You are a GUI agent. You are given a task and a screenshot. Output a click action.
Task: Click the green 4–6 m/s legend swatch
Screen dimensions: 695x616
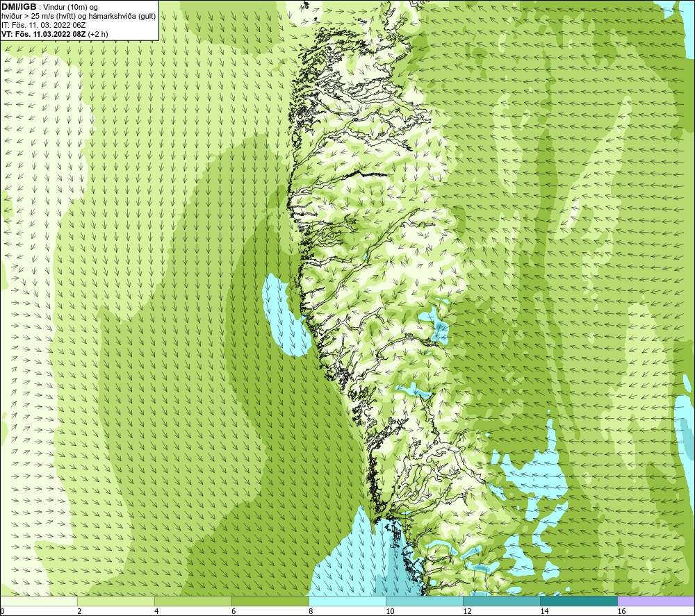pyautogui.click(x=193, y=601)
